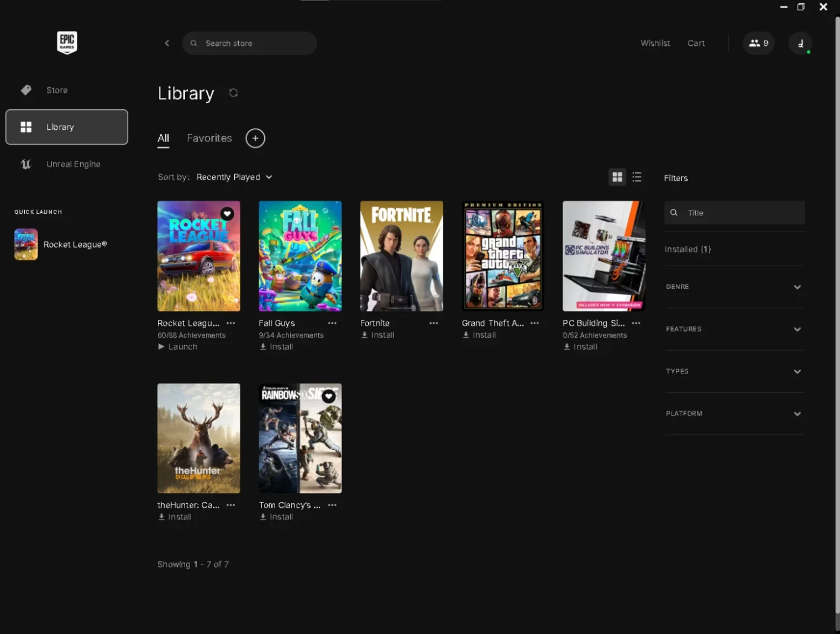This screenshot has width=840, height=634.
Task: Restore down the launcher window
Action: 801,7
